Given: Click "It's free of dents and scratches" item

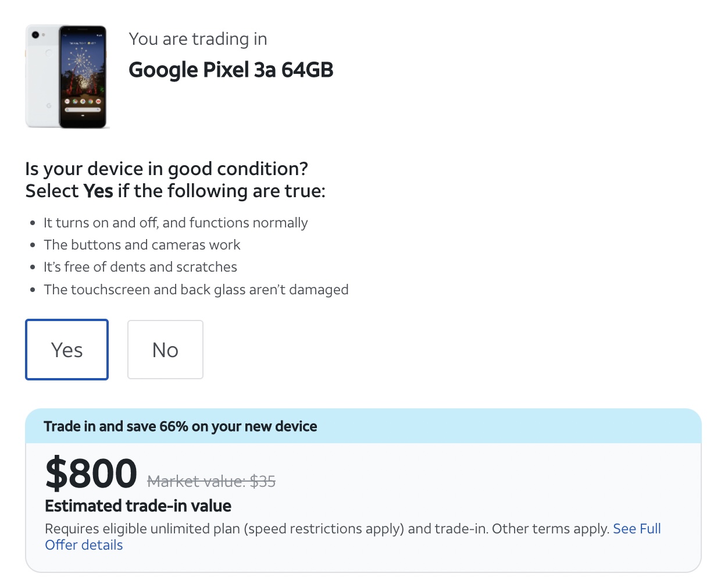Looking at the screenshot, I should point(140,267).
